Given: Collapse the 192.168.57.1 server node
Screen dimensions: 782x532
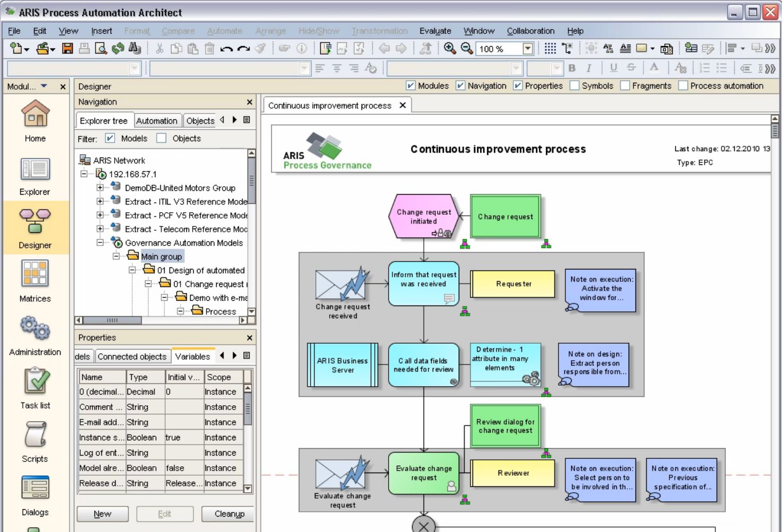Looking at the screenshot, I should (x=84, y=173).
